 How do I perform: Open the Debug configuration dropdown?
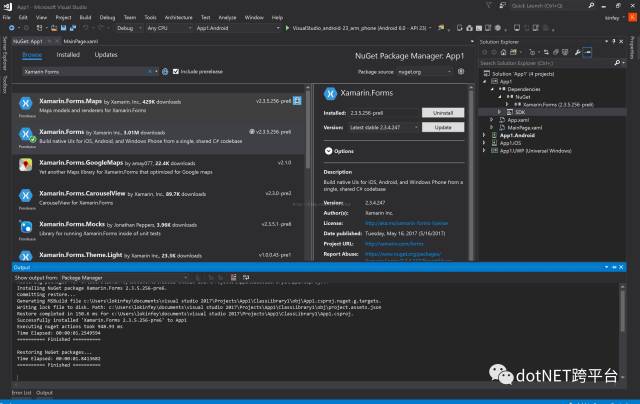tap(129, 28)
